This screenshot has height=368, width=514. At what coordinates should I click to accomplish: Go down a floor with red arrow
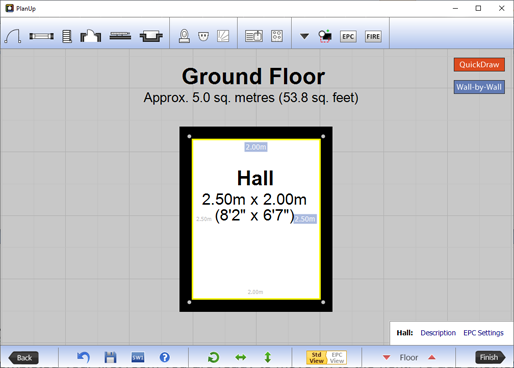(387, 358)
